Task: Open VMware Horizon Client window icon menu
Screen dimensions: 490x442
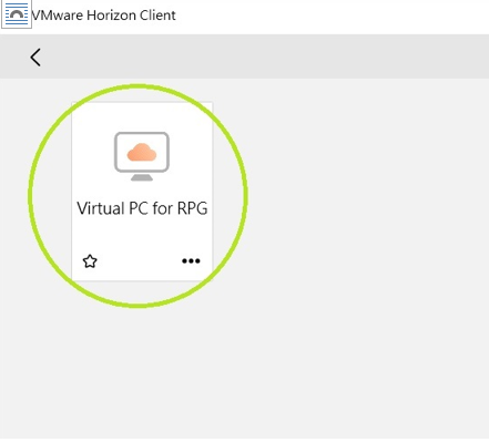Action: (x=16, y=14)
